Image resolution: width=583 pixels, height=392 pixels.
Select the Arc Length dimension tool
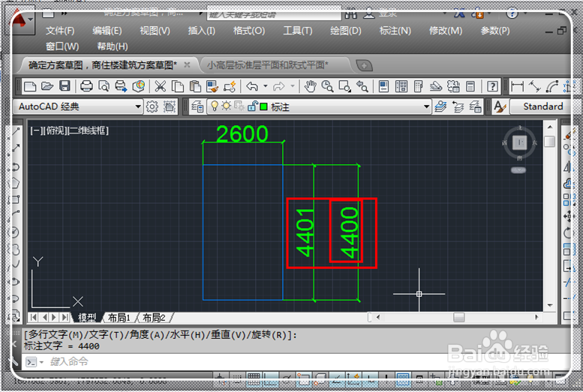(x=552, y=87)
